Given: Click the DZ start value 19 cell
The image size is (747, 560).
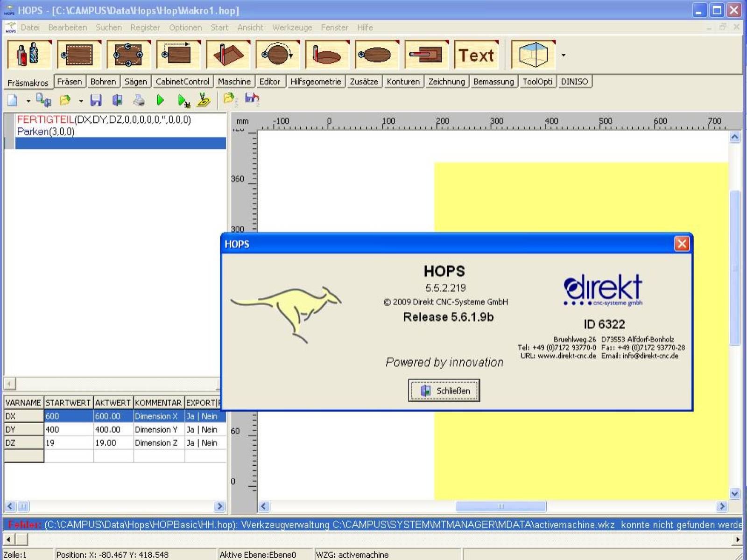Looking at the screenshot, I should coord(69,443).
